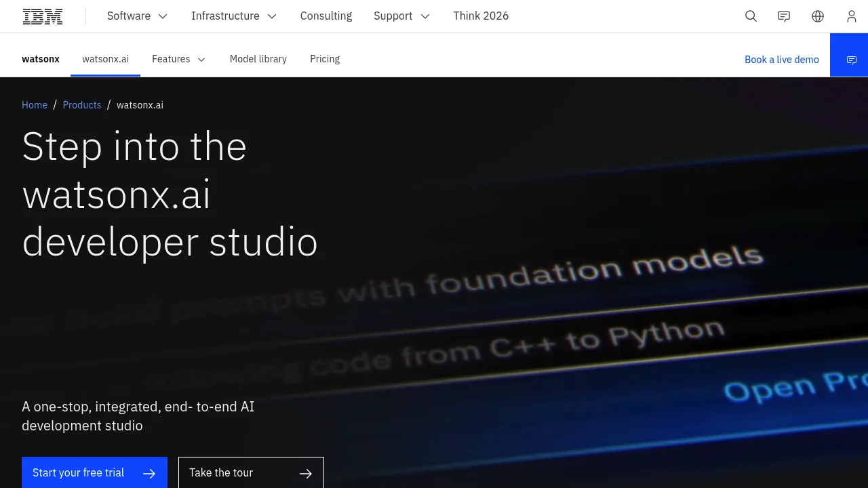Open the chat icon in the top bar

click(784, 16)
